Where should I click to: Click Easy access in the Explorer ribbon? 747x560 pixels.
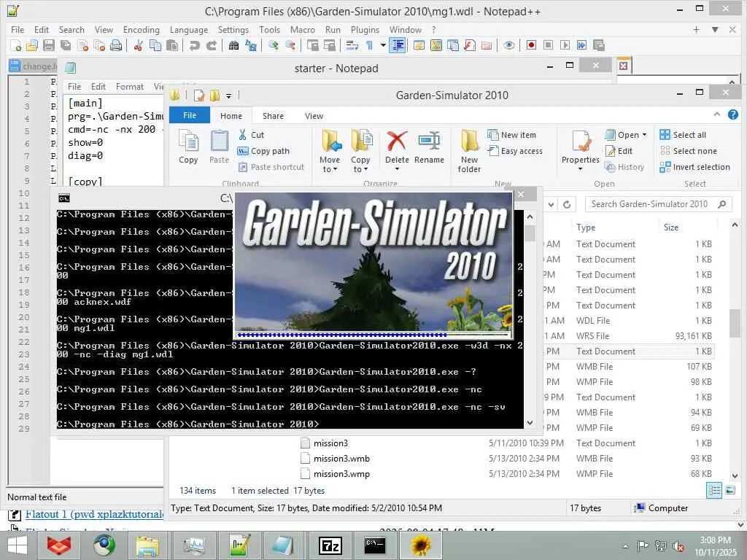pos(515,151)
